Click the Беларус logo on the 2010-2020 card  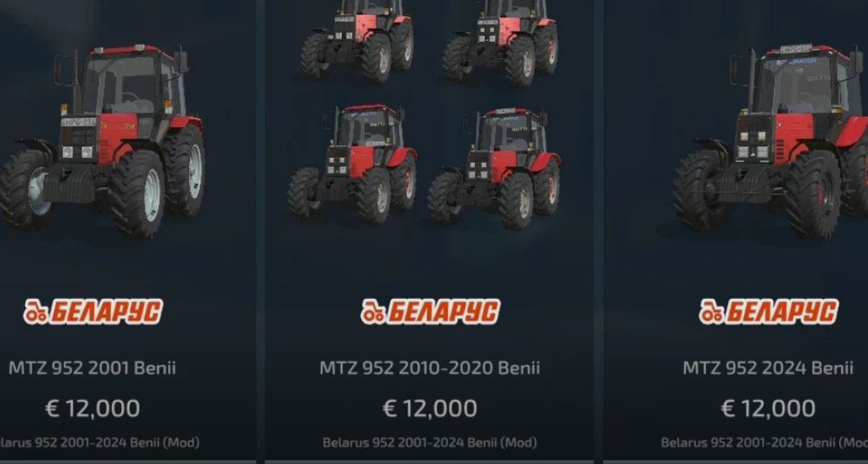(430, 312)
